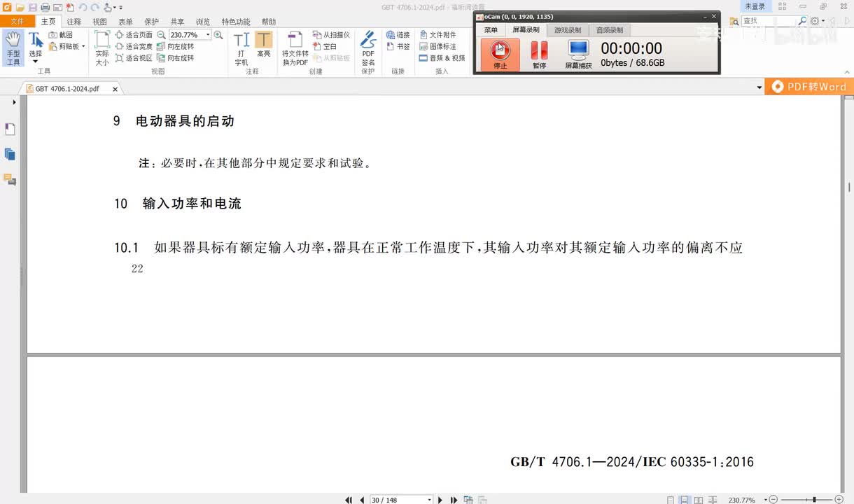Create a blank (空白) PDF

[325, 46]
